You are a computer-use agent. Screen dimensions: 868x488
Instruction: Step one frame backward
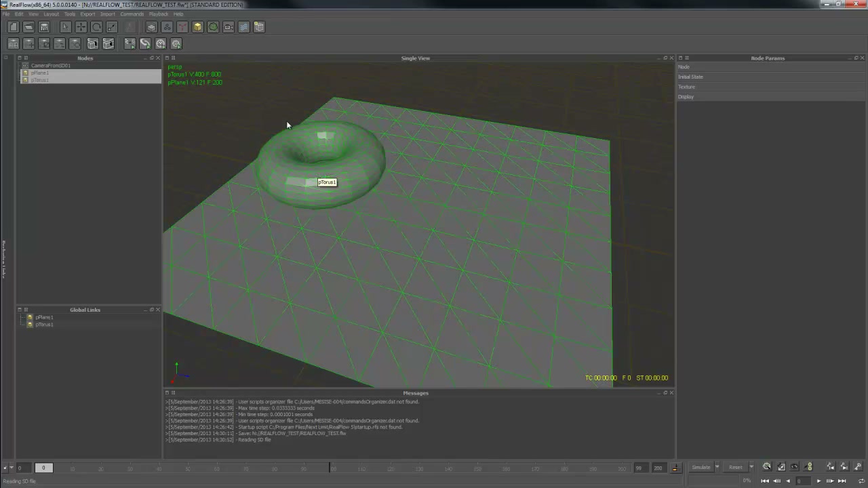point(776,481)
